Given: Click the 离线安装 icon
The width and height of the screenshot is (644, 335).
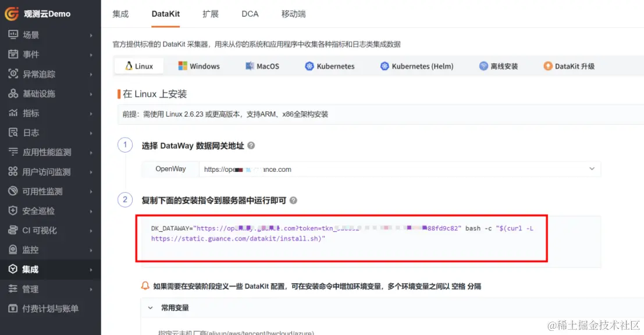Looking at the screenshot, I should click(x=483, y=66).
